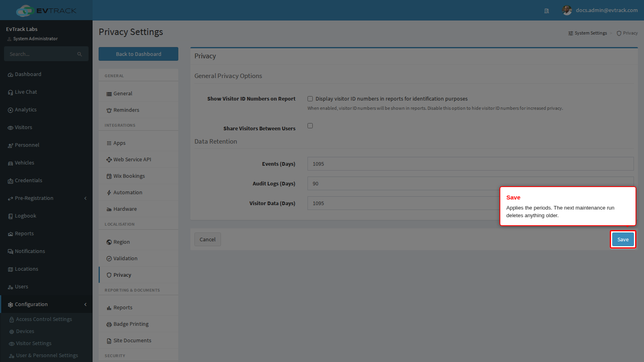Open Visitors eye item
644x362 pixels.
coord(46,128)
